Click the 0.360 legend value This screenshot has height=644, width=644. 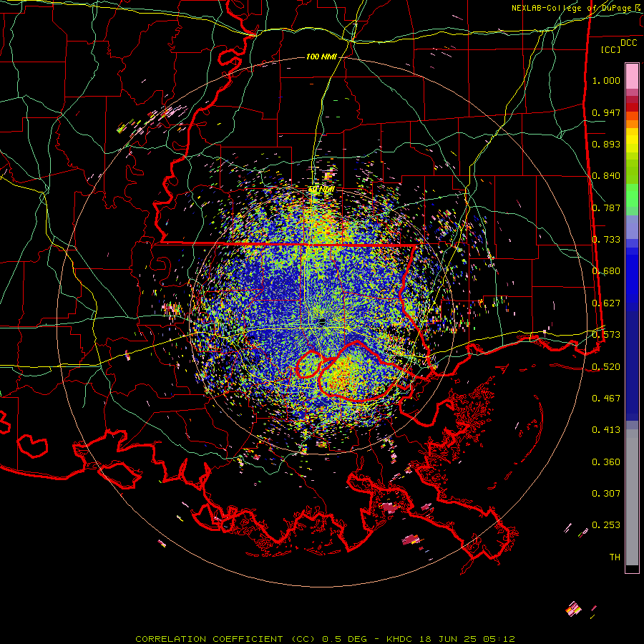click(606, 462)
